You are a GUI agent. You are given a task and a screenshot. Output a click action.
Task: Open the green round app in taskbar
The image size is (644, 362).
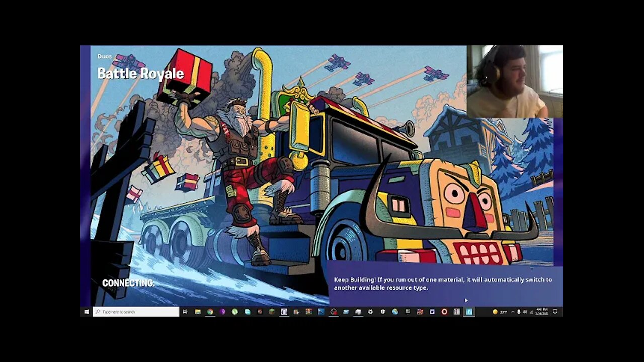click(235, 312)
